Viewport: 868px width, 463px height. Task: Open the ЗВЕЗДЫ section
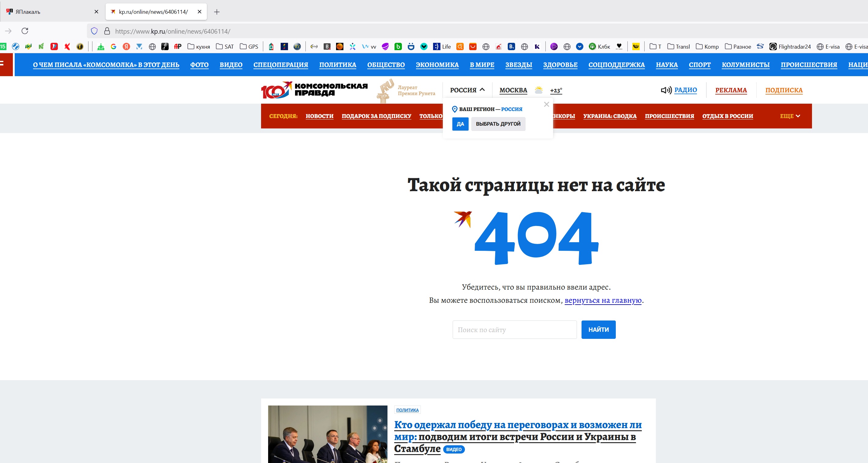click(x=518, y=65)
